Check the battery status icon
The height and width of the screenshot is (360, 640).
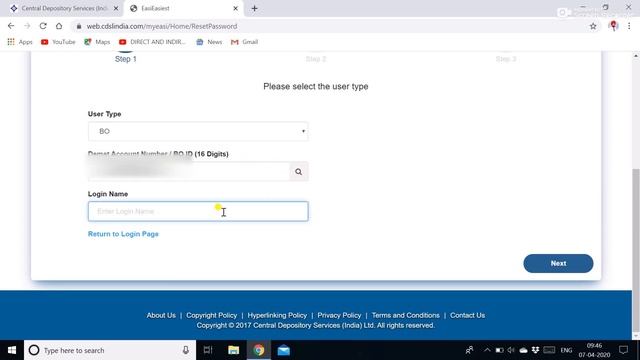pos(499,350)
